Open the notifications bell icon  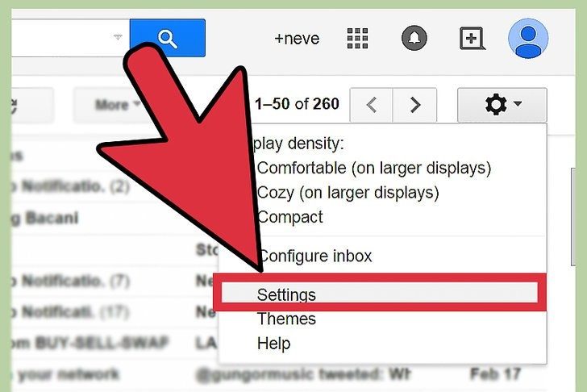pos(414,38)
